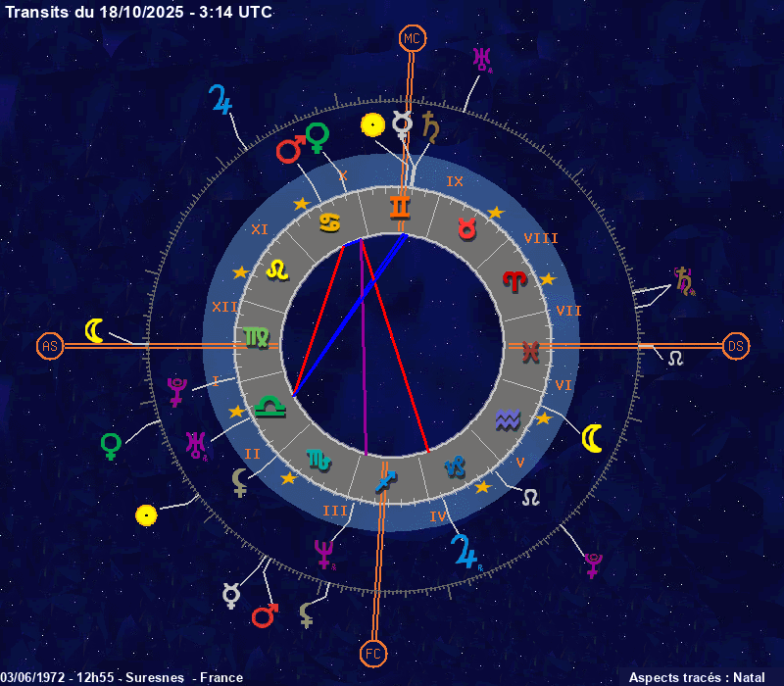The image size is (784, 686).
Task: Click the Transits du 18/10/2025 title
Action: click(139, 12)
